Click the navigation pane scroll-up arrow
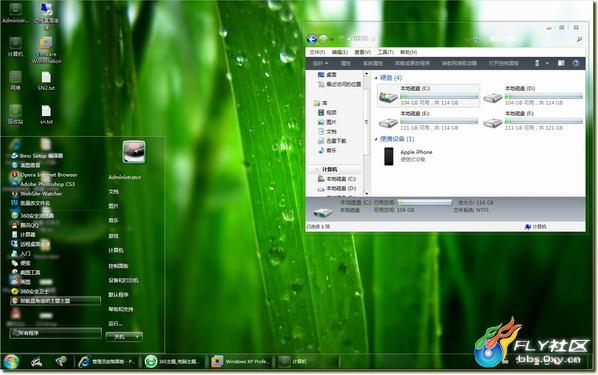 pos(367,74)
